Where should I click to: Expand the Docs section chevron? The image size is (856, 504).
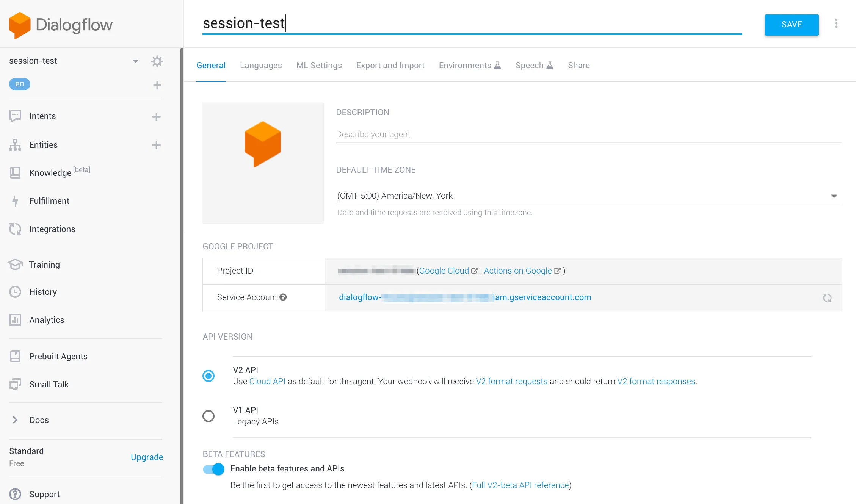15,420
